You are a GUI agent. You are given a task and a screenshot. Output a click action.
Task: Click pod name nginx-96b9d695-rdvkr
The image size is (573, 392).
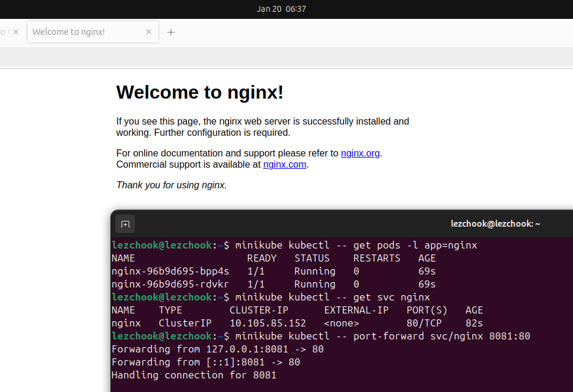click(171, 284)
